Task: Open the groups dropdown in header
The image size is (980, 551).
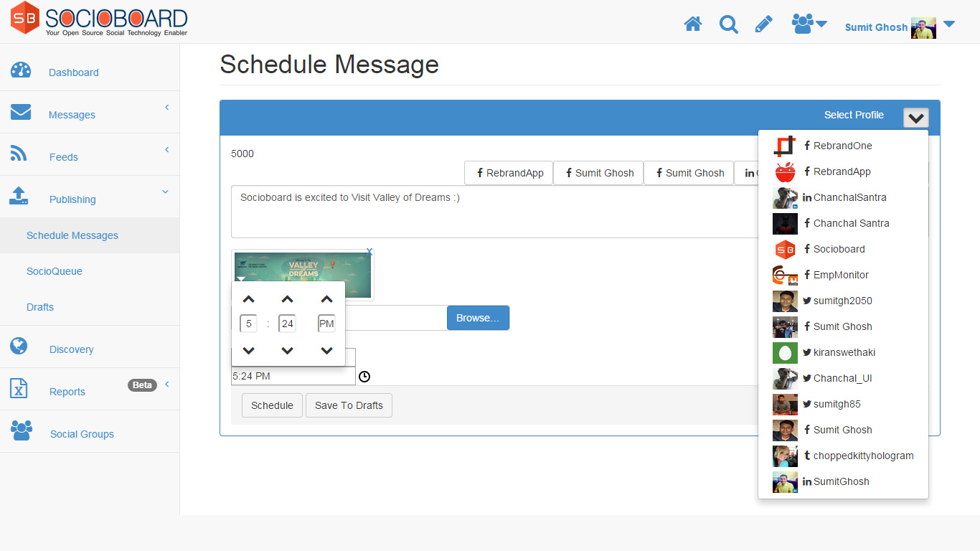Action: pos(809,24)
